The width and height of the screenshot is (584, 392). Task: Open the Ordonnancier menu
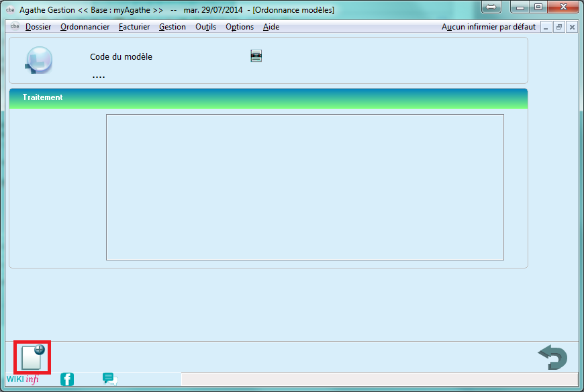pos(85,27)
